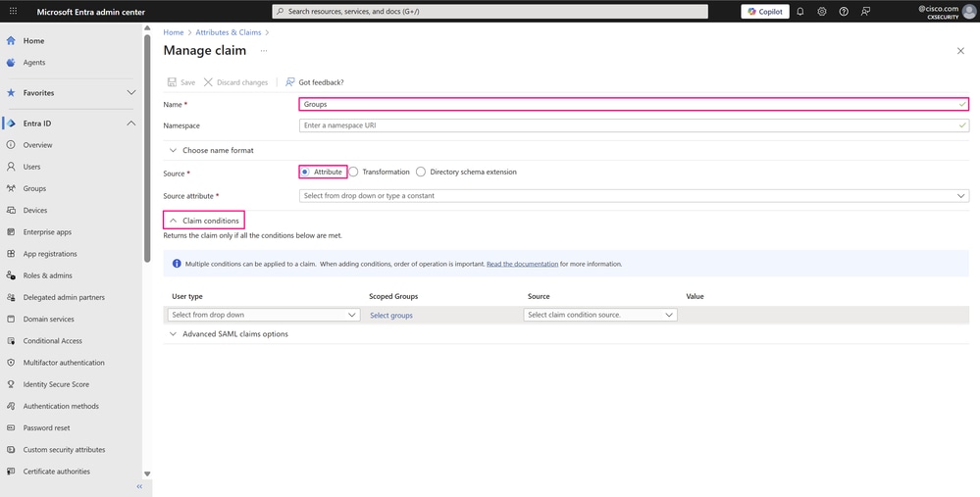The image size is (980, 497).
Task: Click the Namespace URI input field
Action: click(x=634, y=125)
